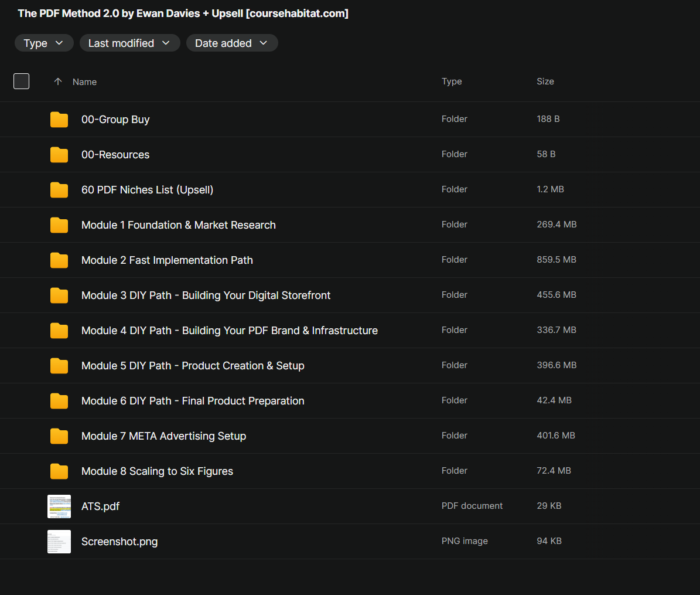This screenshot has height=595, width=700.
Task: Open the Screenshot.png file
Action: click(x=119, y=541)
